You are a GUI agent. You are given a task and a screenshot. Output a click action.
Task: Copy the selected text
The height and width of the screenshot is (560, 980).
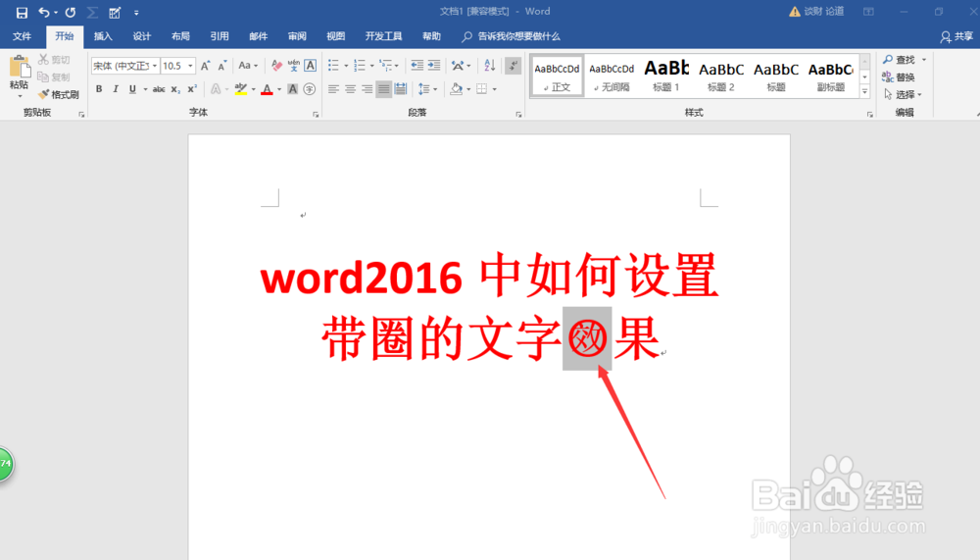pyautogui.click(x=54, y=76)
